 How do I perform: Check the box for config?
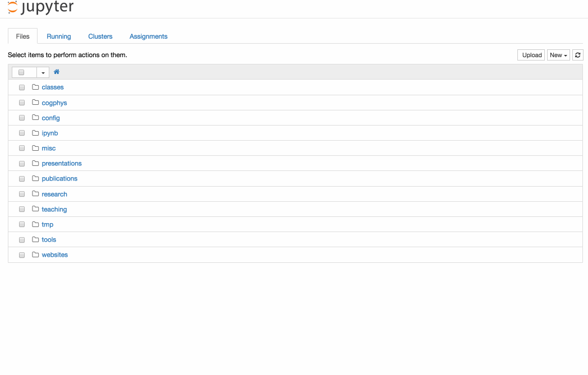[22, 118]
